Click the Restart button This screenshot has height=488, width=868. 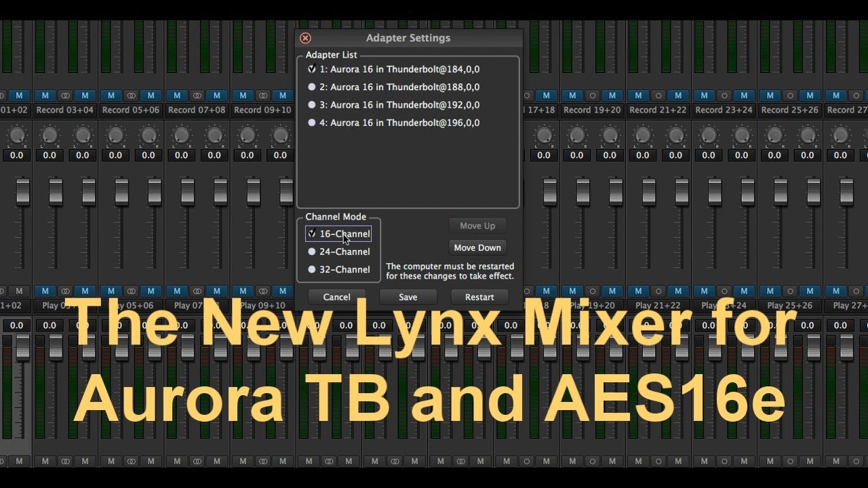pyautogui.click(x=479, y=297)
